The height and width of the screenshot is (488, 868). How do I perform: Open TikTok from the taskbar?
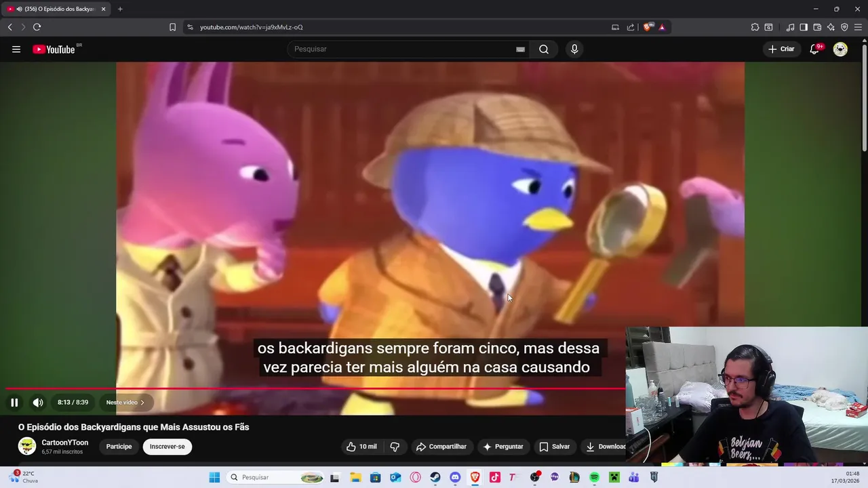click(x=495, y=477)
